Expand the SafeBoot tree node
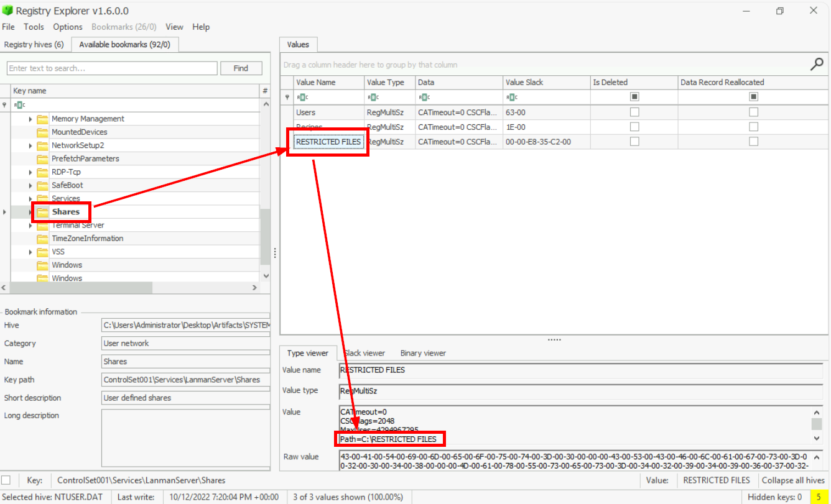 click(x=30, y=185)
